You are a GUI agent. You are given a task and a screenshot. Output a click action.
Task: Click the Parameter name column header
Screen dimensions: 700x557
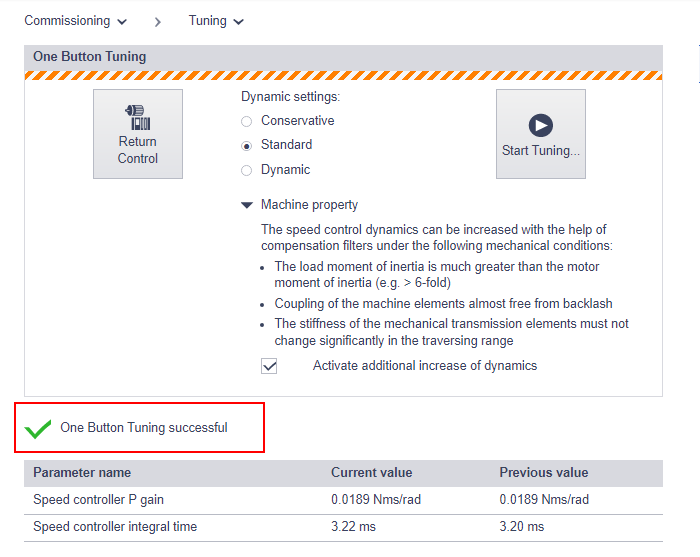[82, 473]
